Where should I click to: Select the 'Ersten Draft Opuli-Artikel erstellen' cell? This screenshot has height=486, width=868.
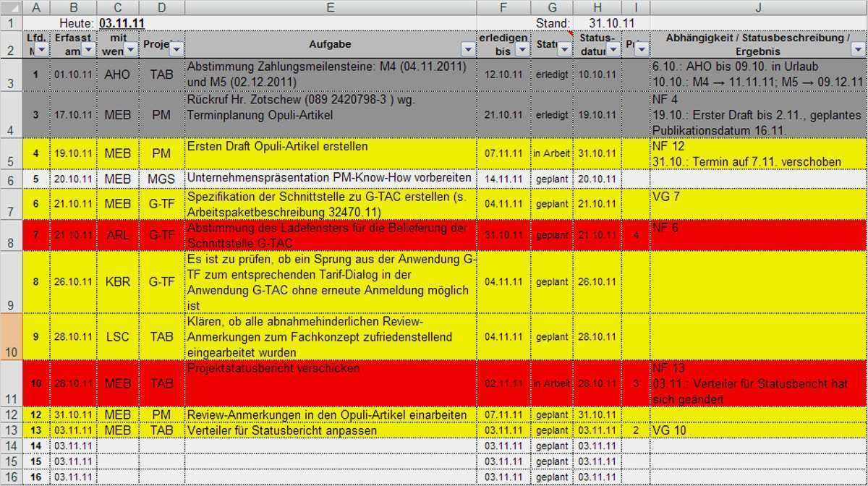[x=330, y=153]
